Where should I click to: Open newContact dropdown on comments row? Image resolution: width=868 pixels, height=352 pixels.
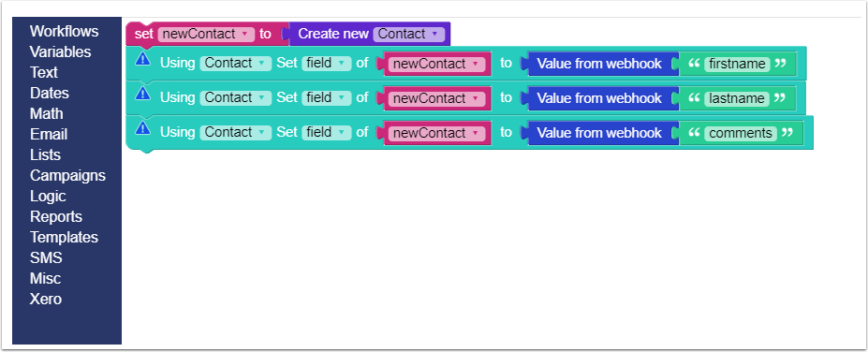coord(436,133)
